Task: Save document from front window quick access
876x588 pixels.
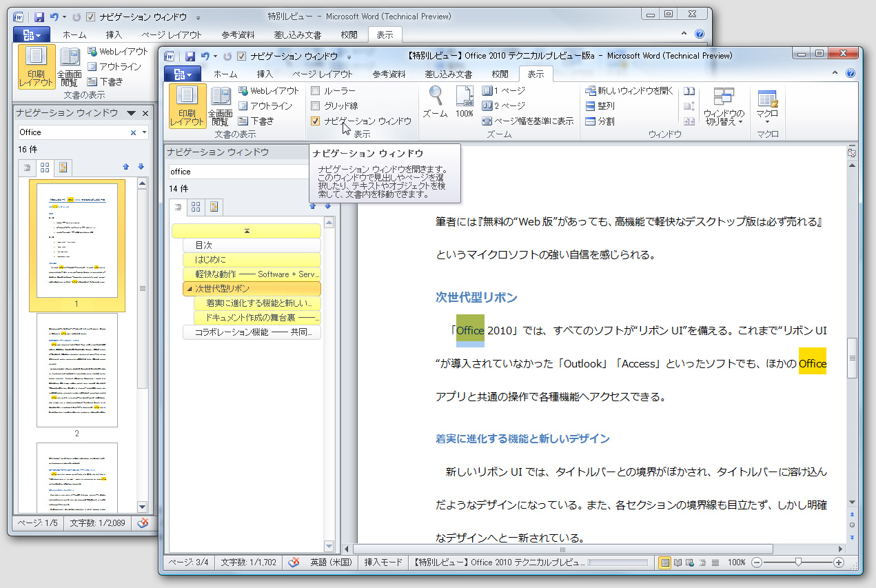Action: (190, 56)
